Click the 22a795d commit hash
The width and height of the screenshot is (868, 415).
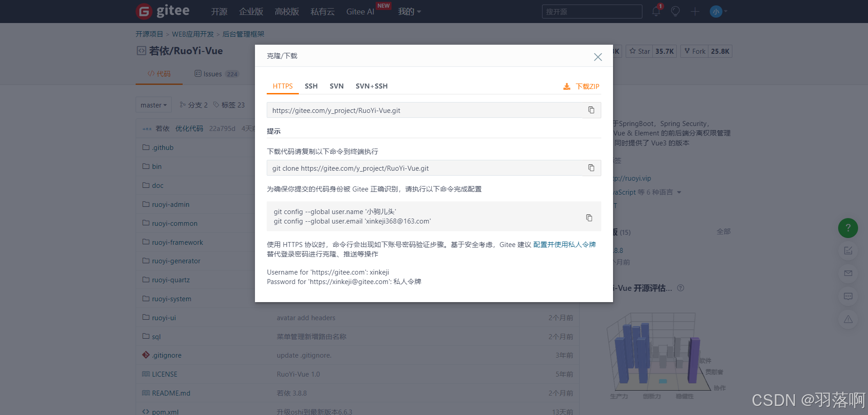pos(222,128)
